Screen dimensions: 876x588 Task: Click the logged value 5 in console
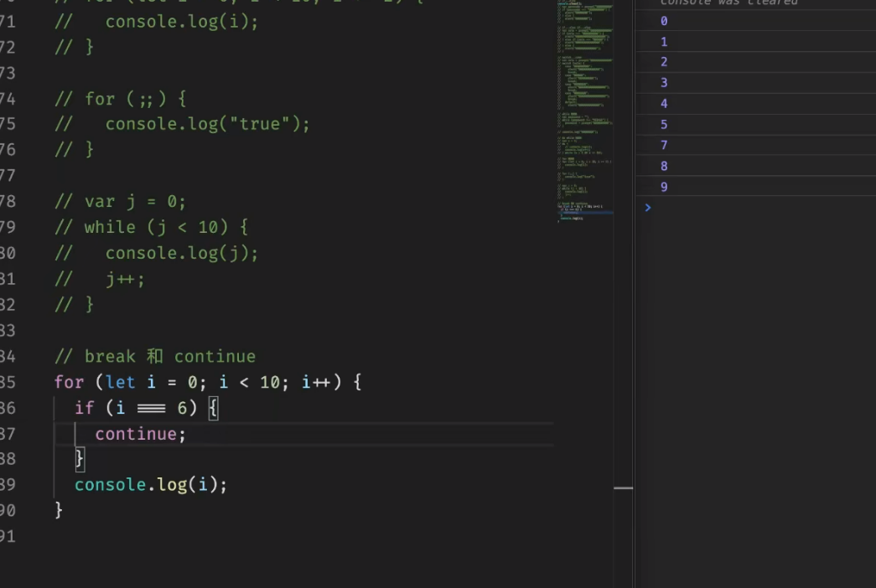click(663, 124)
